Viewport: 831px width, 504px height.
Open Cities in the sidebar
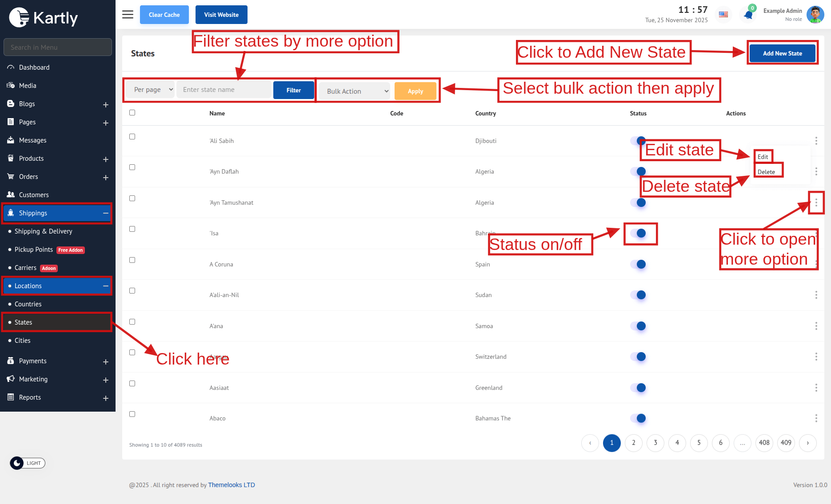23,341
